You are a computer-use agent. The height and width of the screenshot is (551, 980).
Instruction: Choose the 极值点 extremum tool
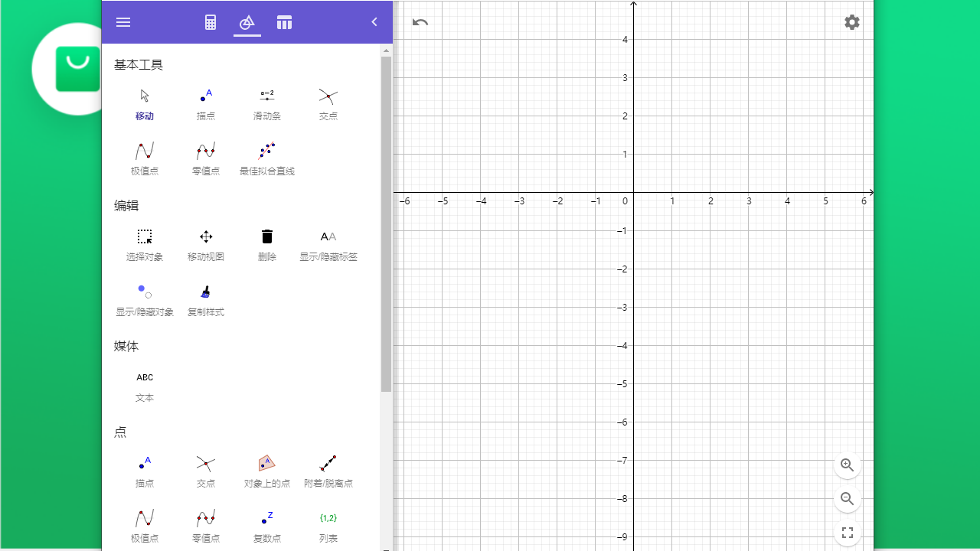145,157
